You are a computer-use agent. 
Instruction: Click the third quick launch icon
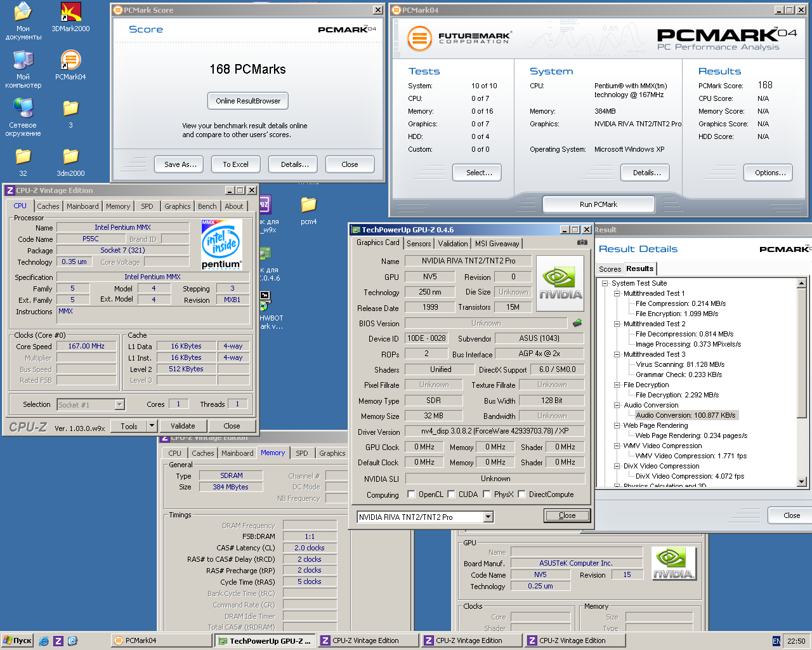click(x=72, y=641)
